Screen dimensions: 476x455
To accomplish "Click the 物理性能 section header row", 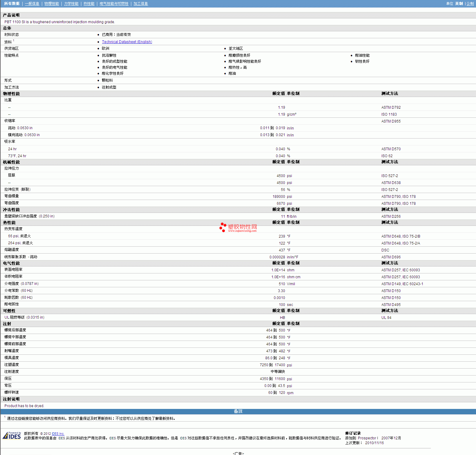I will click(11, 94).
